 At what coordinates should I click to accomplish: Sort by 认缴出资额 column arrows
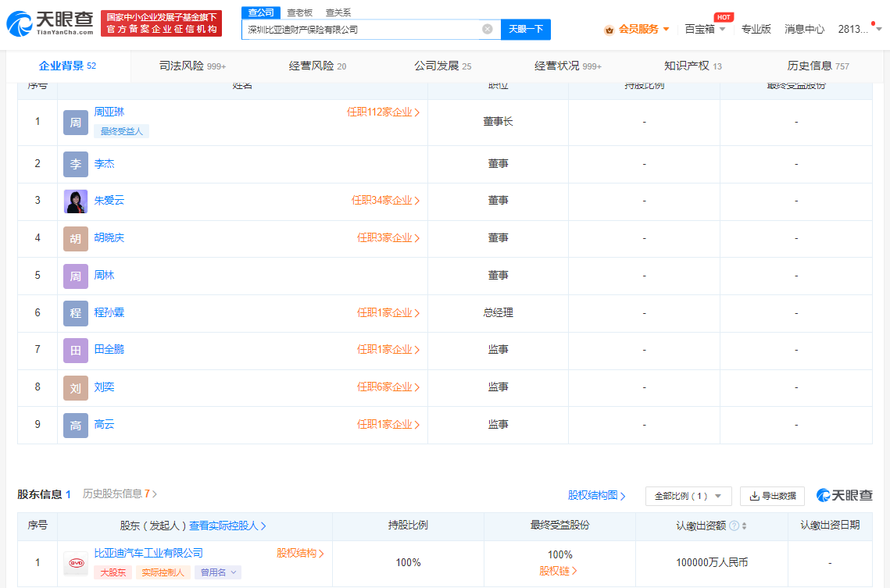click(x=744, y=526)
